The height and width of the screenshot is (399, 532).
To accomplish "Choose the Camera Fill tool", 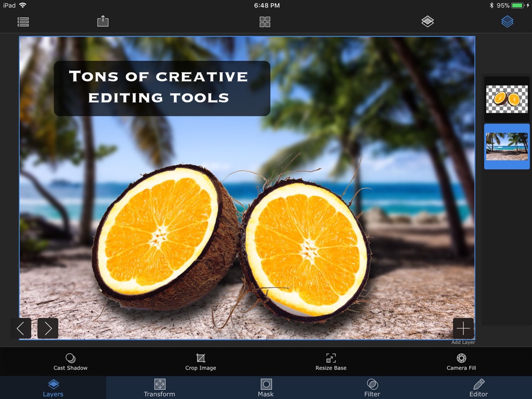I will [x=461, y=362].
